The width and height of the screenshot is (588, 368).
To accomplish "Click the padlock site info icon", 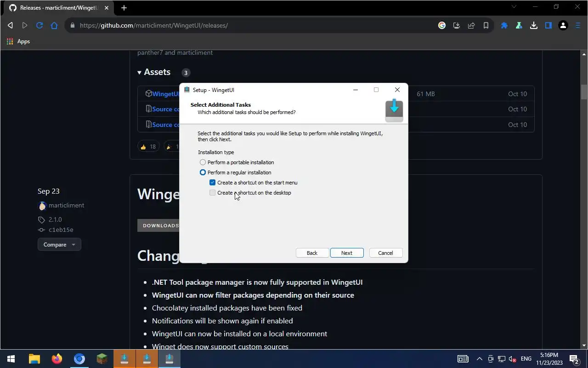I will click(72, 25).
